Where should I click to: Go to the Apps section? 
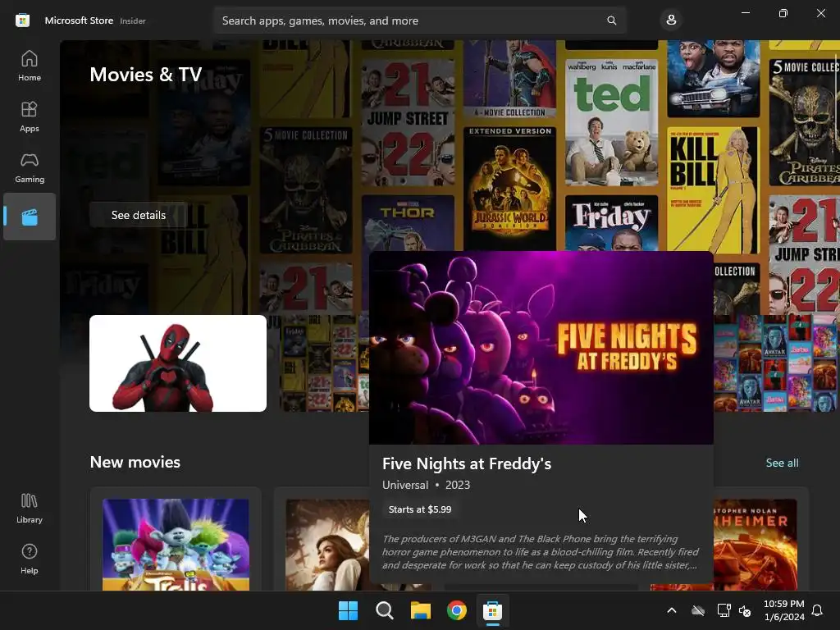pos(30,116)
